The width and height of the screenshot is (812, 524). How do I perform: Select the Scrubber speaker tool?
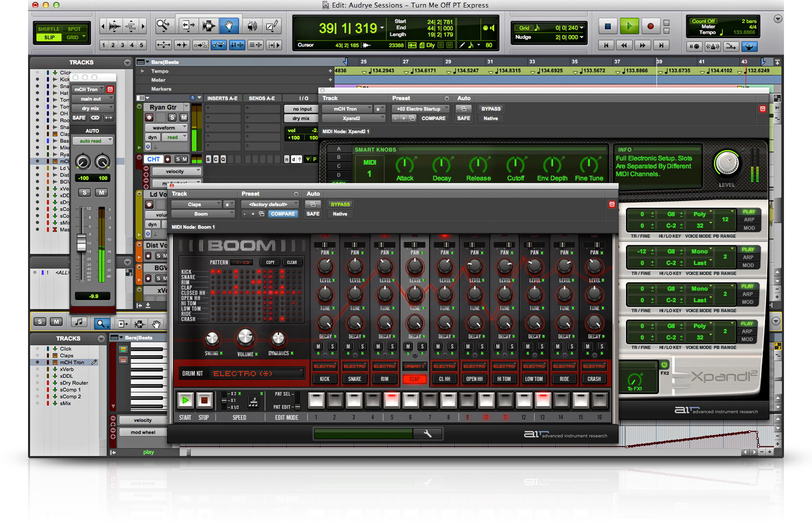click(x=252, y=25)
